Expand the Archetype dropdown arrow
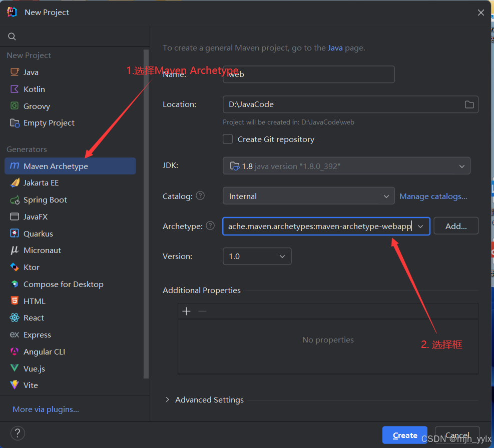 pyautogui.click(x=420, y=226)
